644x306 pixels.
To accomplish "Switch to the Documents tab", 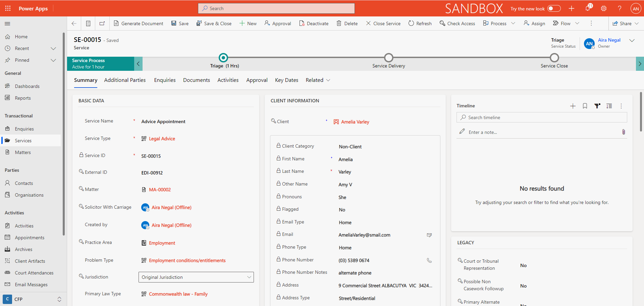I will 197,80.
